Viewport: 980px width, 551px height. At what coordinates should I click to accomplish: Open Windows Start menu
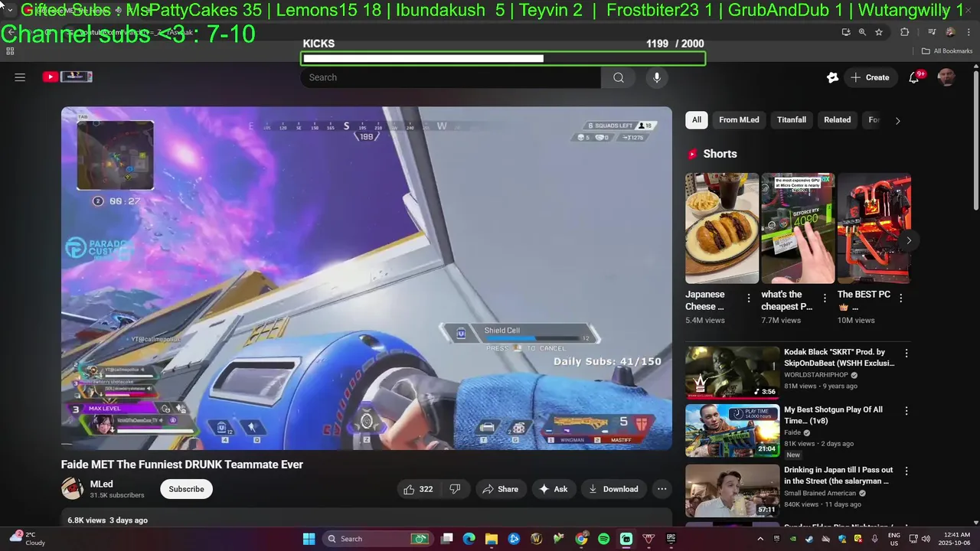(x=309, y=539)
